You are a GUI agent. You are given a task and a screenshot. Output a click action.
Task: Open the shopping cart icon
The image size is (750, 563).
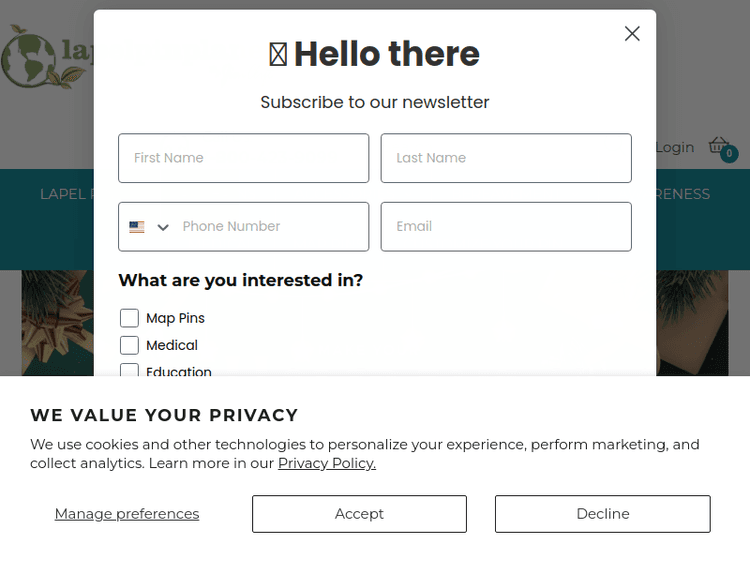(718, 145)
